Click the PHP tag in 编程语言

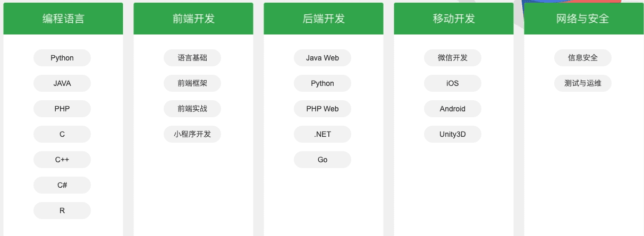point(62,109)
